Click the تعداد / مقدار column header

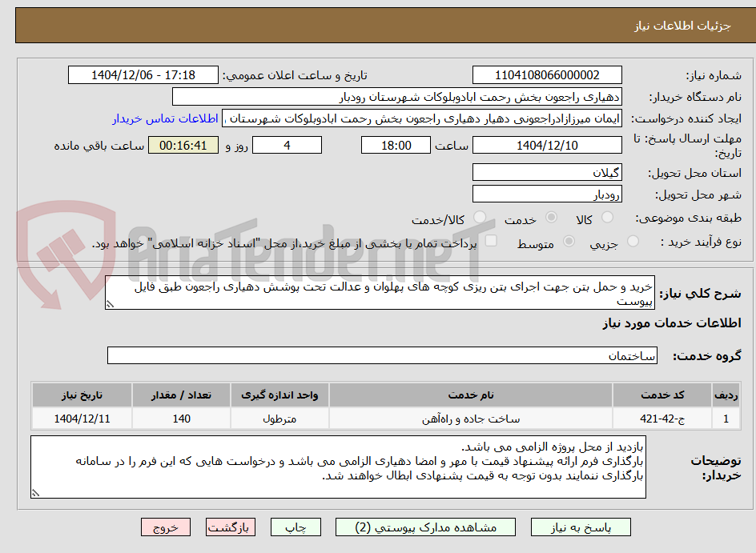(x=181, y=395)
